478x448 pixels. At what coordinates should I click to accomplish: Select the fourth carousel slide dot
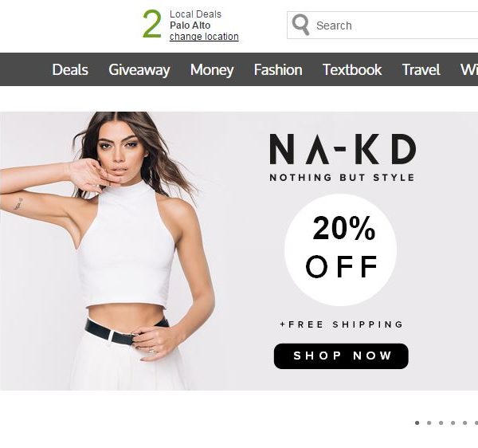453,422
